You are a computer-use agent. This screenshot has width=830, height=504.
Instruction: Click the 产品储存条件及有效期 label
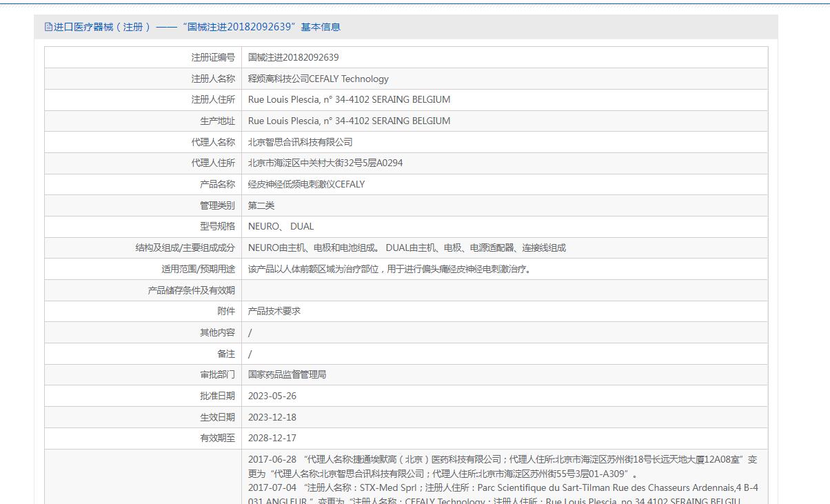[x=191, y=290]
